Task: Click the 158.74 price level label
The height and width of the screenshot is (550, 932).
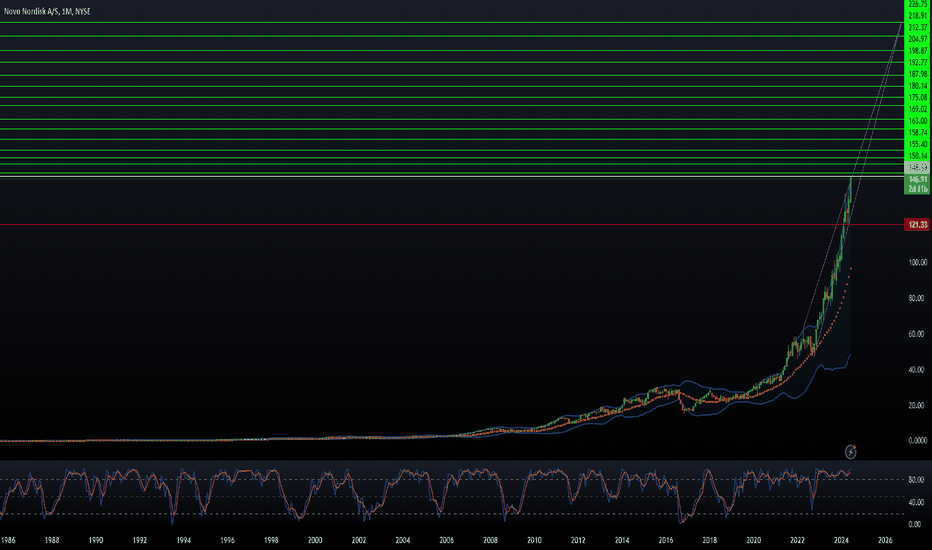Action: [917, 133]
